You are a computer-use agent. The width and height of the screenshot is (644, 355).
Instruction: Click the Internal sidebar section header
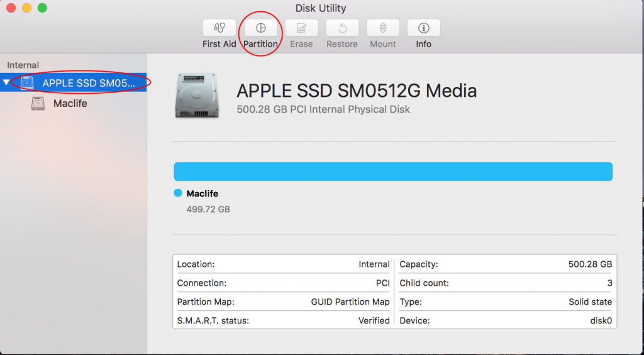23,65
